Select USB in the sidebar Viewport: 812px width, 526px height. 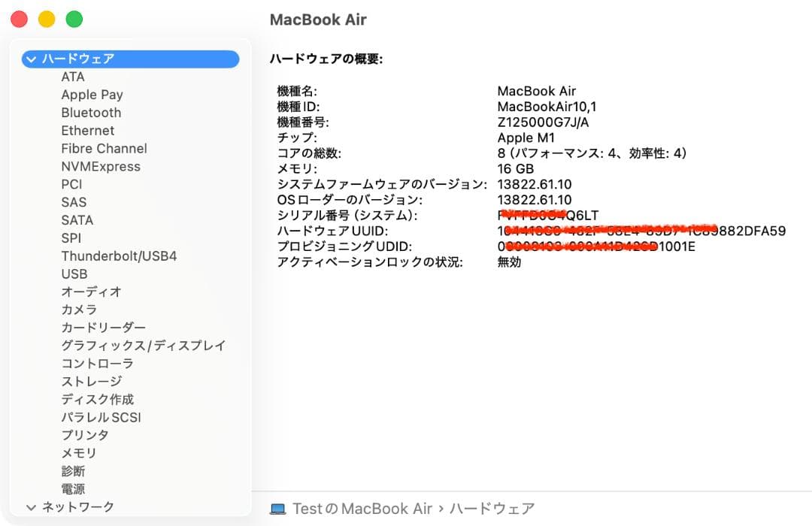[74, 274]
